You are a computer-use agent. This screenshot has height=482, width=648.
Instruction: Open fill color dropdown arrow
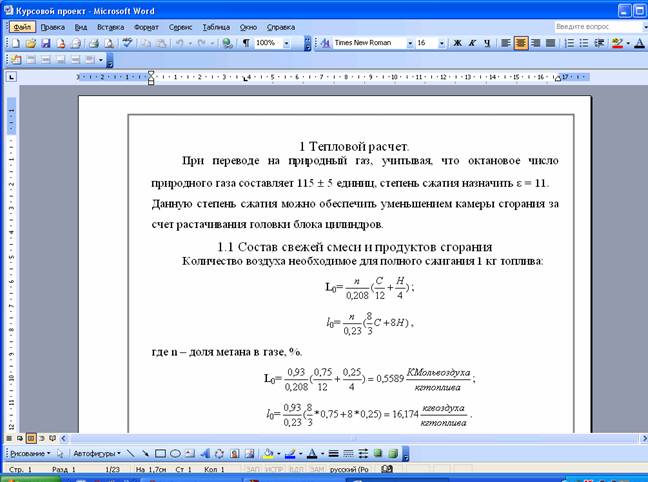click(x=278, y=453)
